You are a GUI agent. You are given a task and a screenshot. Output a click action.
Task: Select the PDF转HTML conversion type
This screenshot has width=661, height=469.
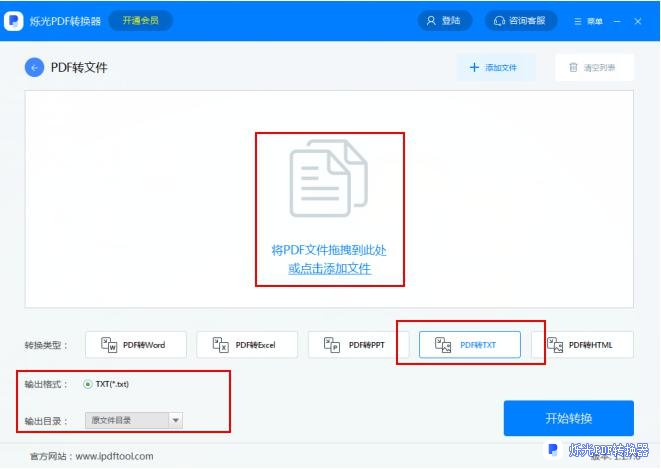583,345
